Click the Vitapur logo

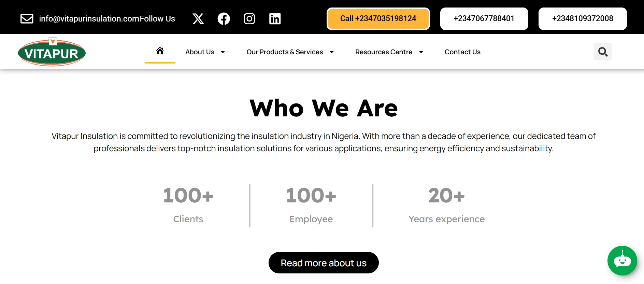point(52,52)
